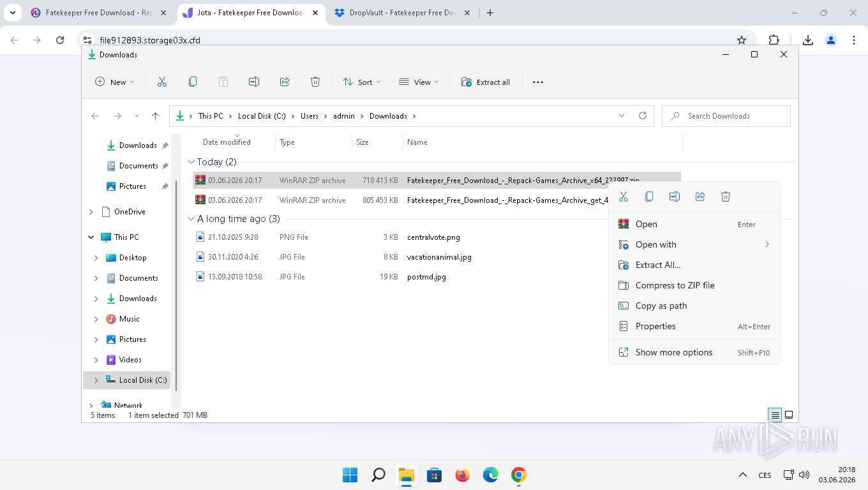Screen dimensions: 868x490
Task: Open the New dropdown menu
Action: (x=115, y=82)
